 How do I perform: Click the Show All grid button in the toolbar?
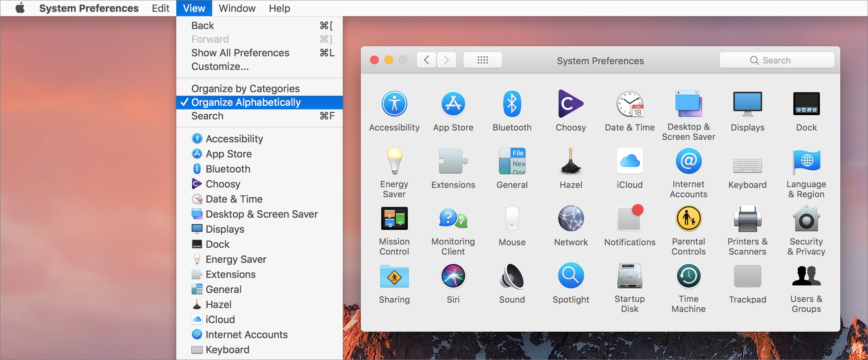(483, 60)
